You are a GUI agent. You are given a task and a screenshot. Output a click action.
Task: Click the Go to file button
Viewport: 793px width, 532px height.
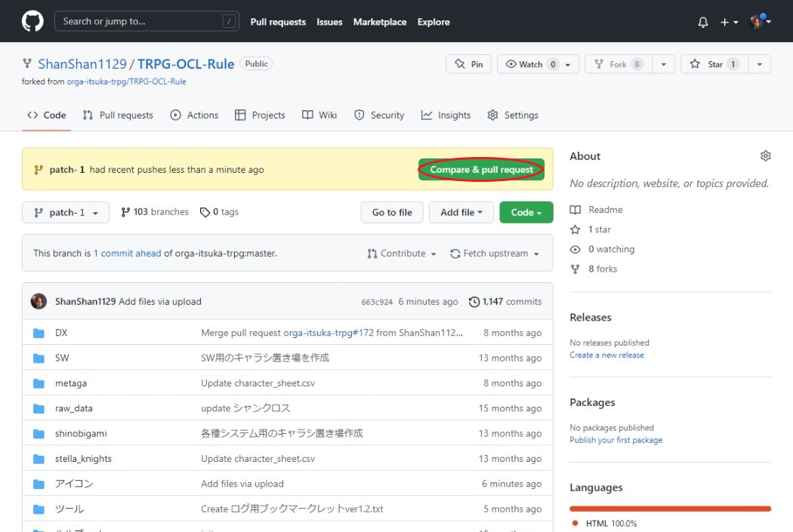392,212
